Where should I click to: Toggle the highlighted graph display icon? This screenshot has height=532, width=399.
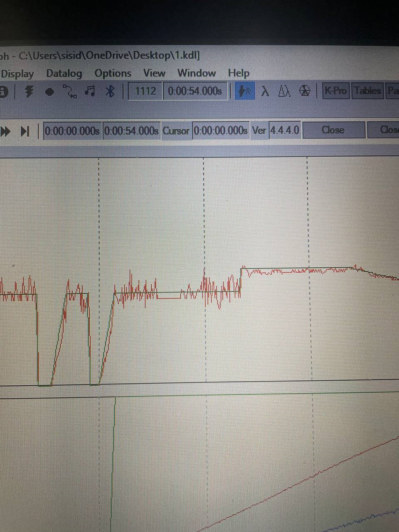(245, 91)
